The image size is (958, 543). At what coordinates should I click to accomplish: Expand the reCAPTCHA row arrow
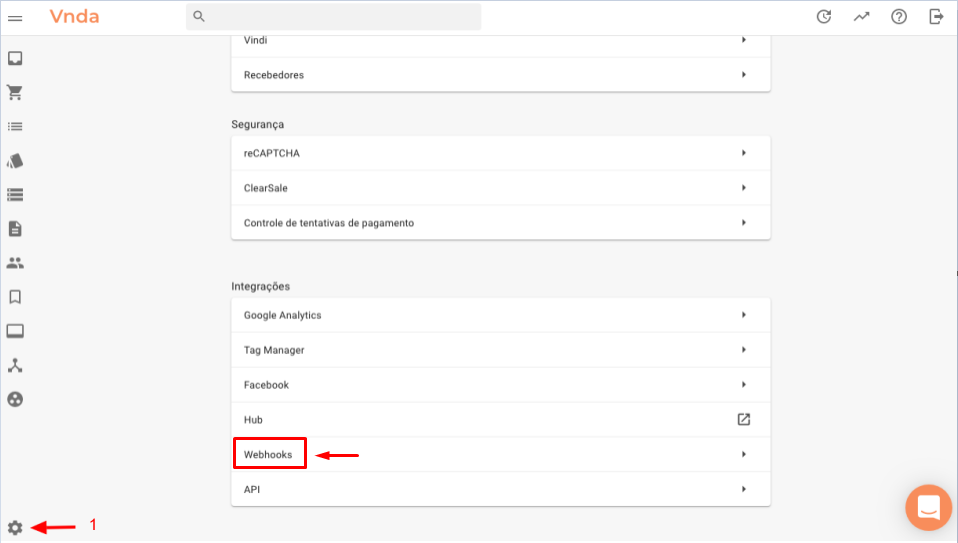pos(744,153)
